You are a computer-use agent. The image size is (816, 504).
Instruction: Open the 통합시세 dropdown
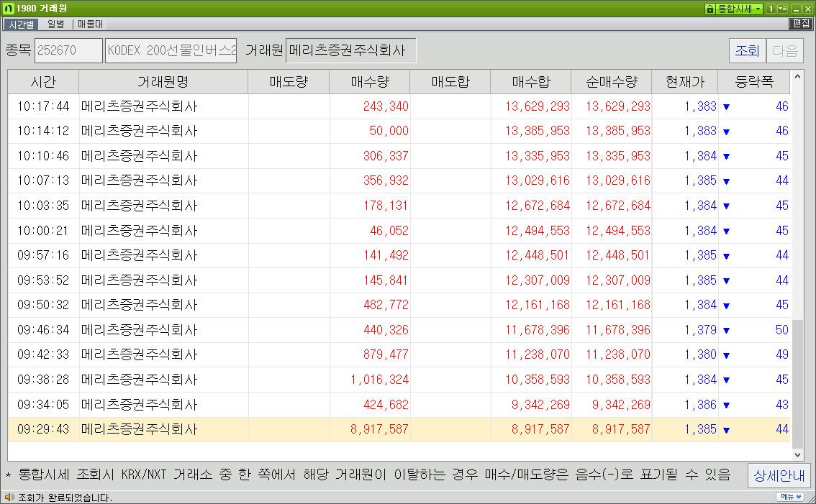pos(740,9)
